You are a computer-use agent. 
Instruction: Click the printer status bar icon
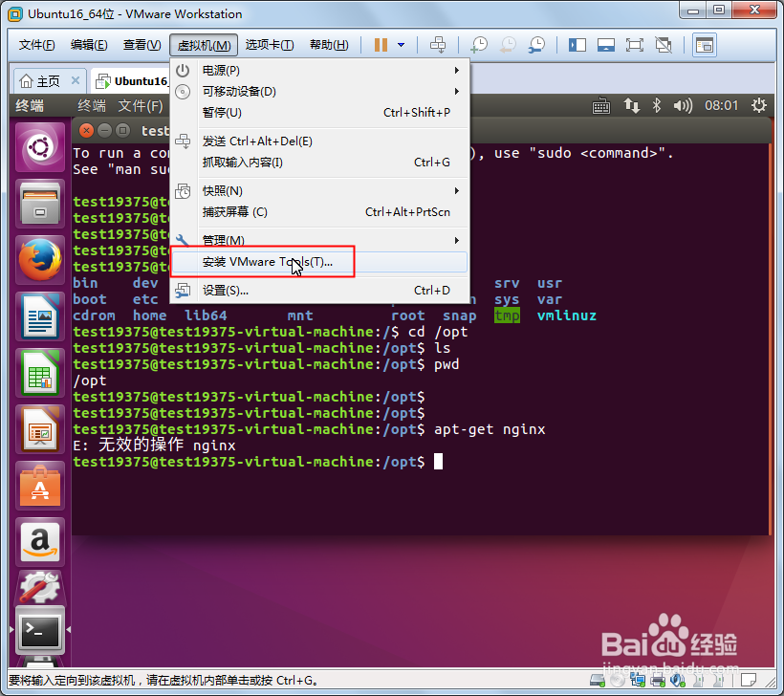[658, 681]
